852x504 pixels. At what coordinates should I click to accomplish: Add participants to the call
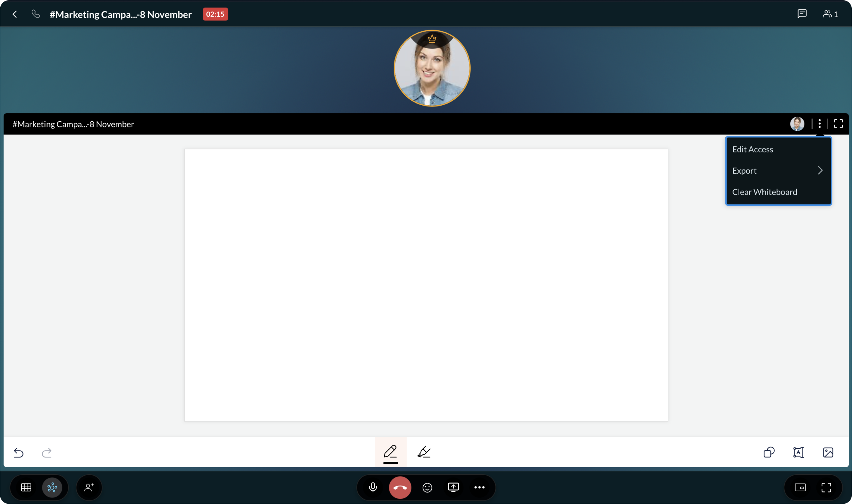[89, 487]
